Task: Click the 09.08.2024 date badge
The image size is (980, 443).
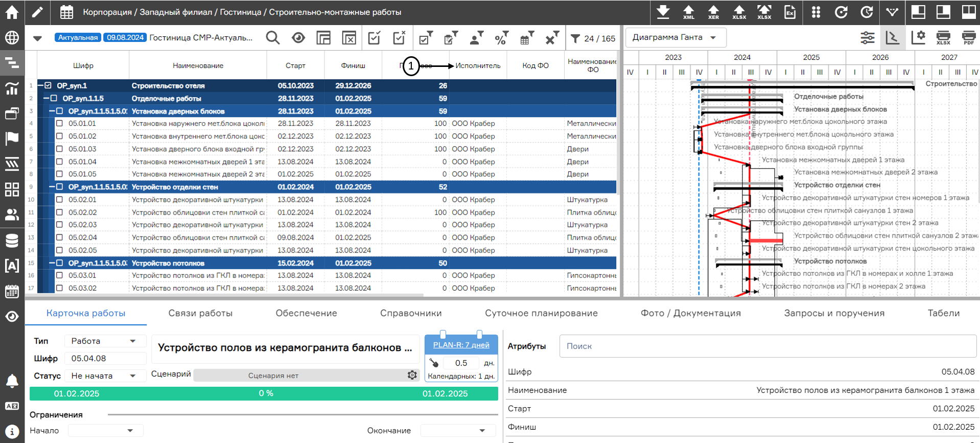Action: click(x=125, y=37)
